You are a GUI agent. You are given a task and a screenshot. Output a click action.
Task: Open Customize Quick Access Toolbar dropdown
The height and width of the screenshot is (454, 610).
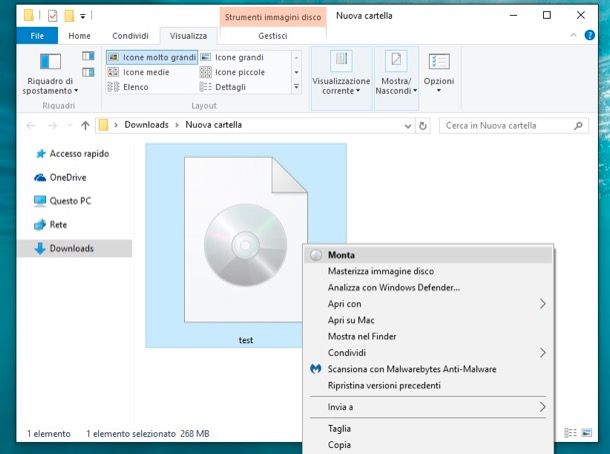coord(83,16)
